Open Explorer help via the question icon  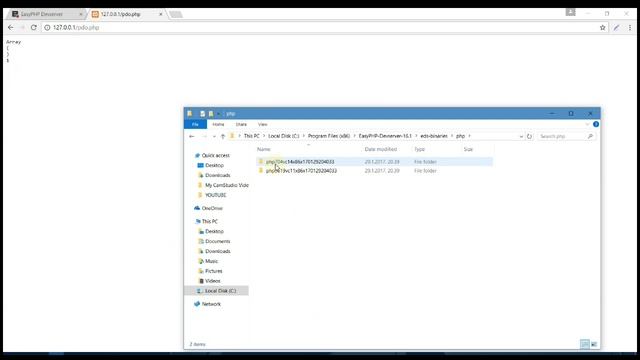tap(596, 124)
